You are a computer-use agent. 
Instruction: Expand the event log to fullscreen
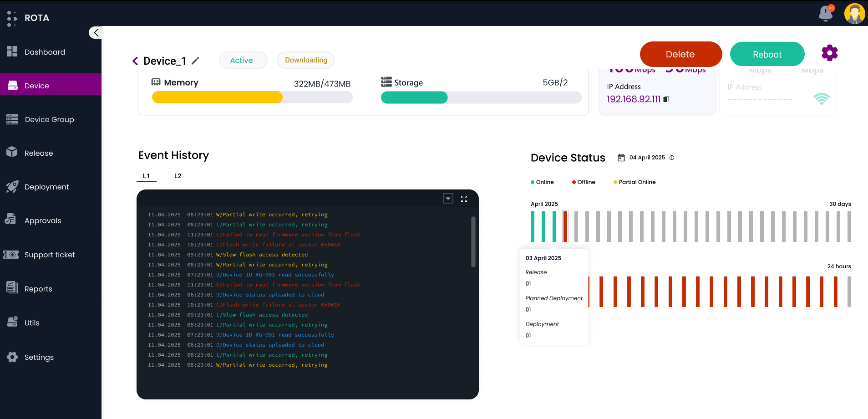(464, 199)
